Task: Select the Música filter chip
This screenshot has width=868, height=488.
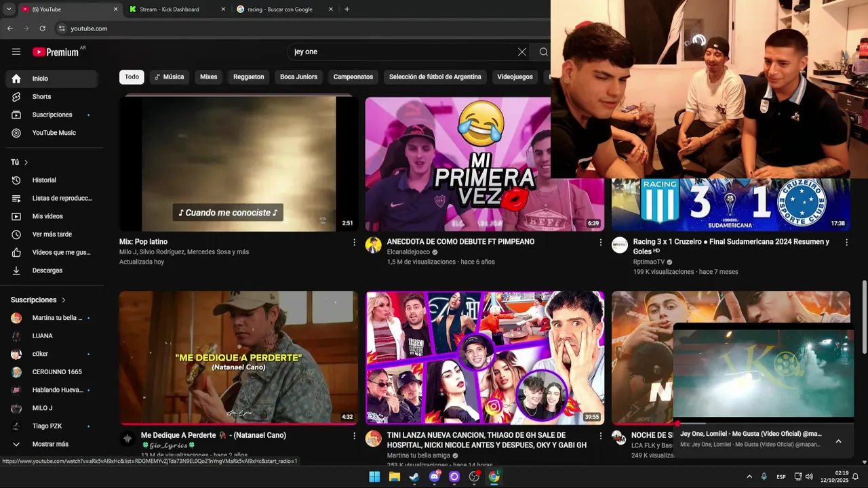Action: (170, 77)
